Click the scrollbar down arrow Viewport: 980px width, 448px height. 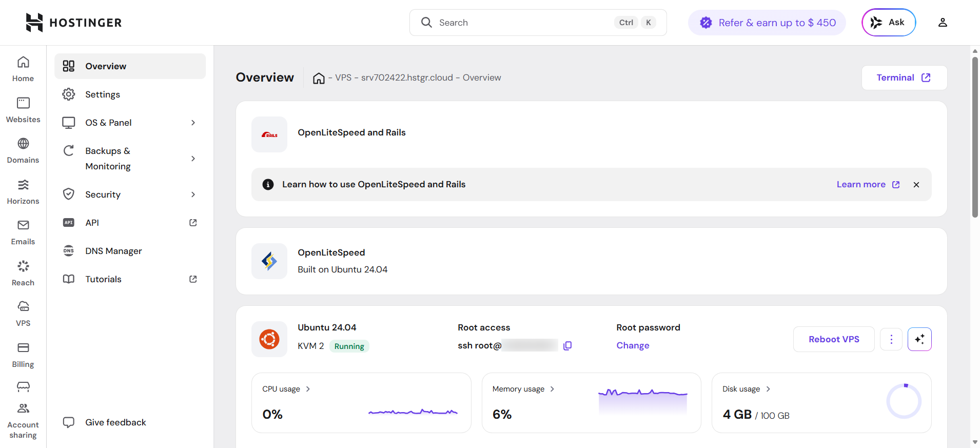click(975, 442)
